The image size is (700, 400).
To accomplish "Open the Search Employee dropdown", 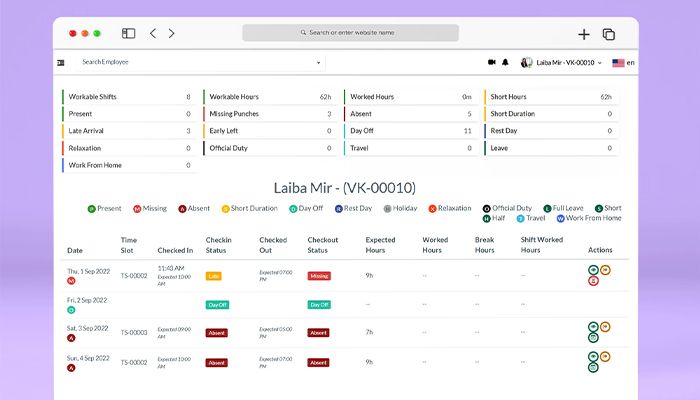I will tap(200, 62).
